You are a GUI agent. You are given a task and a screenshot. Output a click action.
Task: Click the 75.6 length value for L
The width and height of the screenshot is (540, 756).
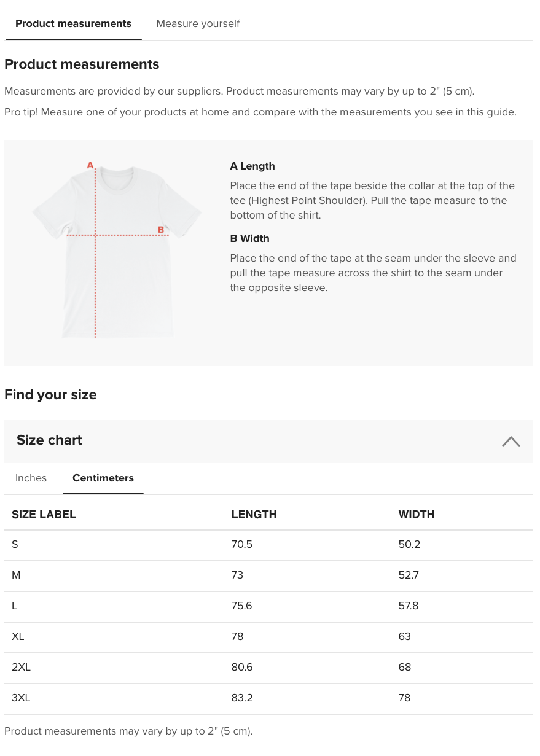(241, 606)
